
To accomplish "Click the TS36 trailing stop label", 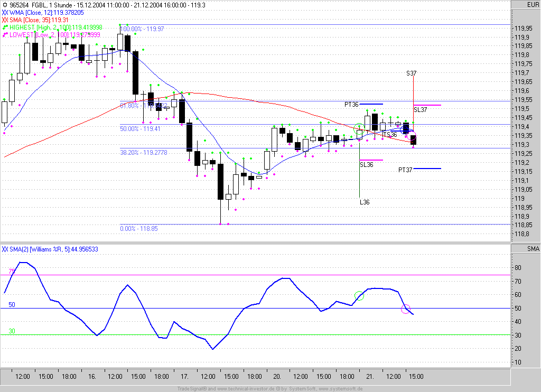I will point(390,135).
